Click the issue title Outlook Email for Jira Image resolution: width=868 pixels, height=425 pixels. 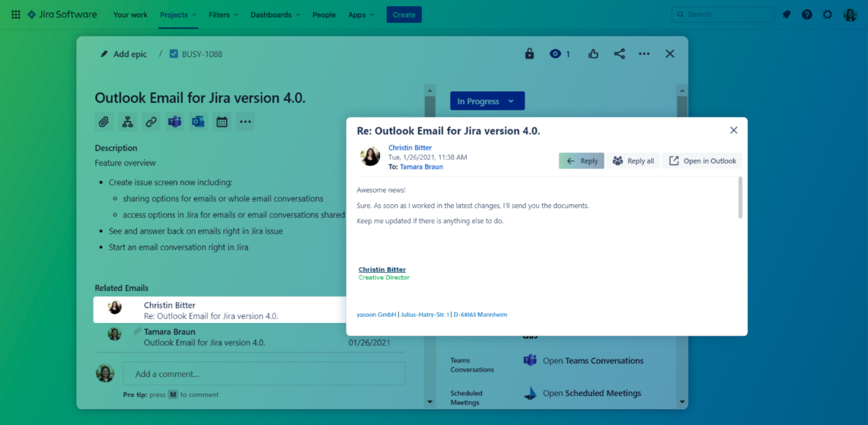click(199, 97)
